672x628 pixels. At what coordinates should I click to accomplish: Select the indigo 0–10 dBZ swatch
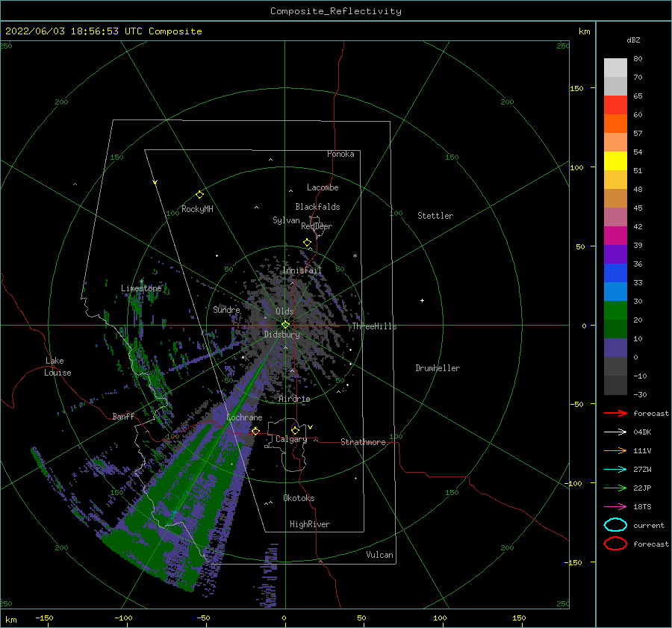615,348
